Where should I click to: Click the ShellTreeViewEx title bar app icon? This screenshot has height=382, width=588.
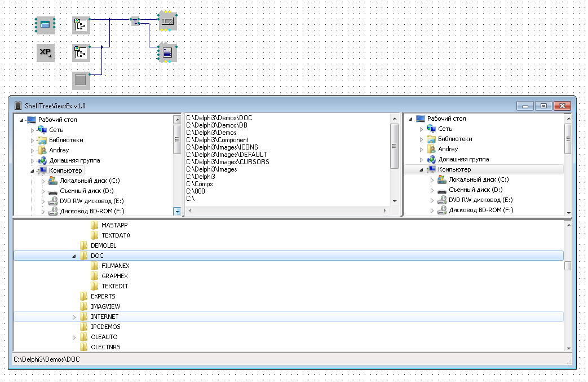18,106
